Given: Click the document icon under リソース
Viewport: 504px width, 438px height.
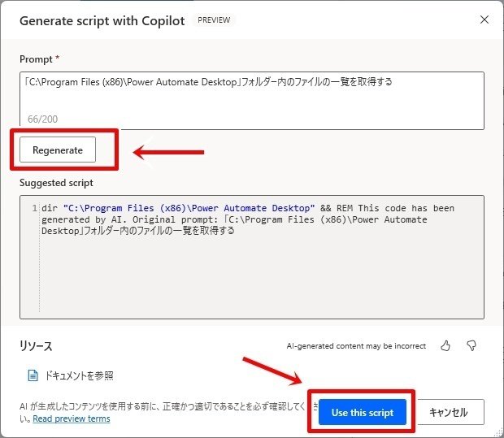Looking at the screenshot, I should (x=33, y=375).
